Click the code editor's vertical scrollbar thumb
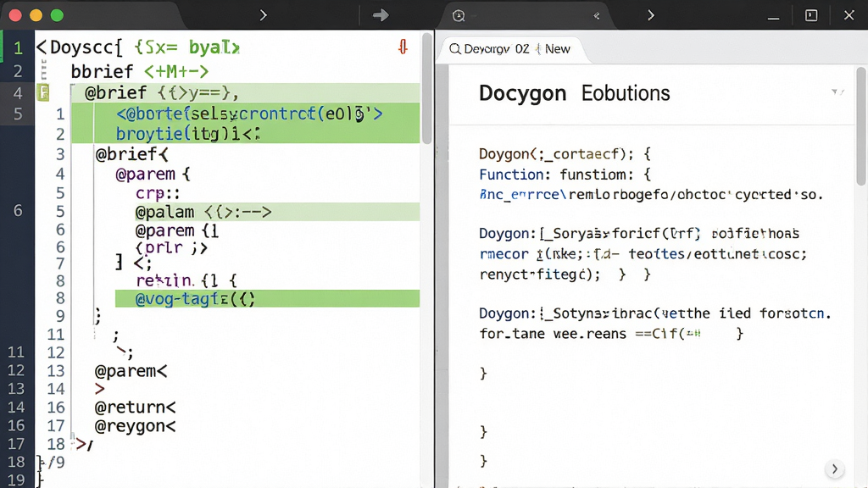This screenshot has height=488, width=868. coord(426,88)
